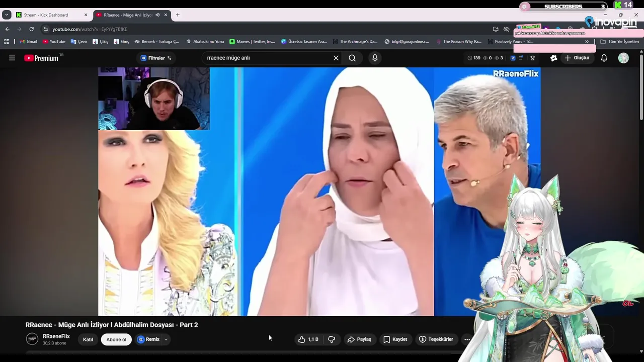Image resolution: width=644 pixels, height=362 pixels.
Task: Close the RRaenee YouTube tab
Action: click(x=166, y=15)
